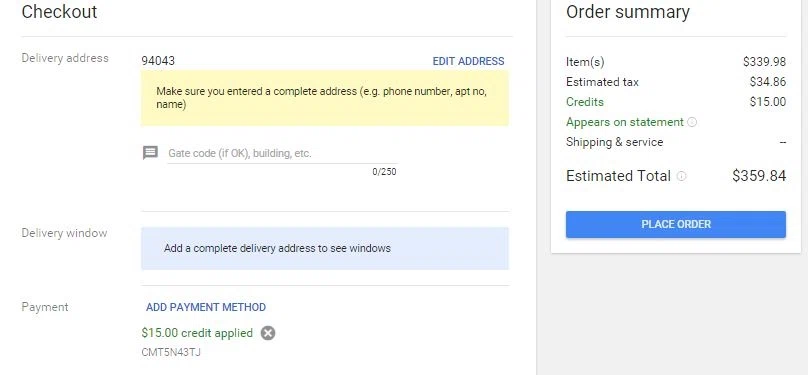
Task: Click the blue delivery windows notice
Action: point(325,248)
